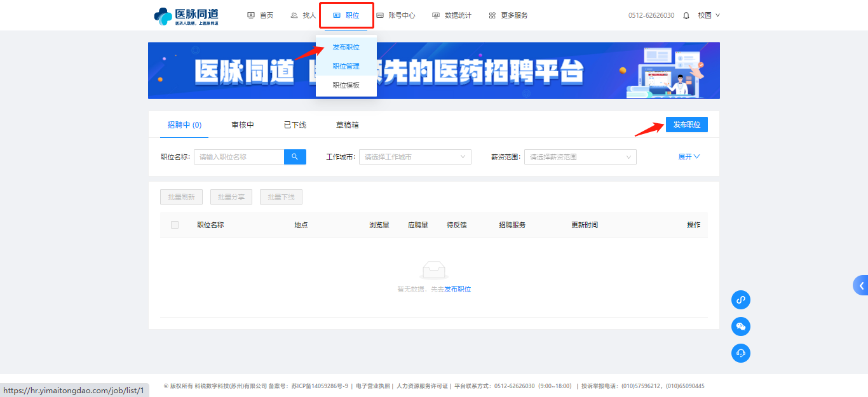Image resolution: width=868 pixels, height=397 pixels.
Task: Click the 发布职位 link in empty table
Action: click(x=458, y=289)
